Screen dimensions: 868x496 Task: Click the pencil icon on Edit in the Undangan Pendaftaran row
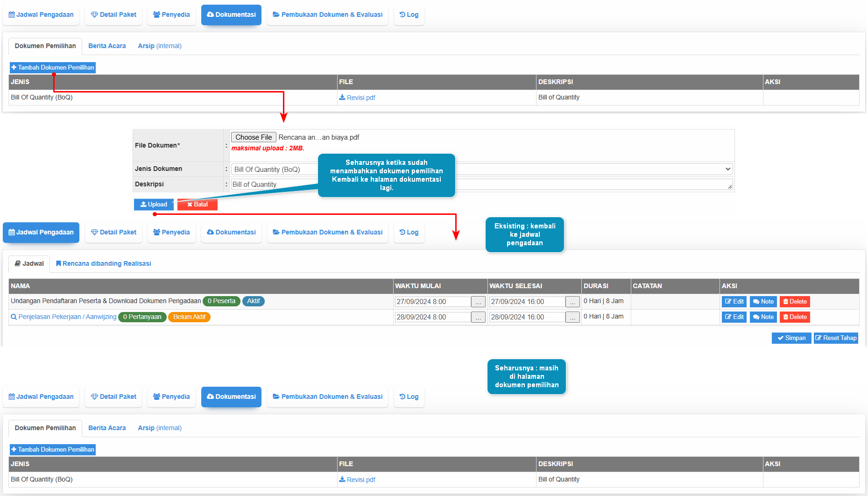pyautogui.click(x=728, y=301)
